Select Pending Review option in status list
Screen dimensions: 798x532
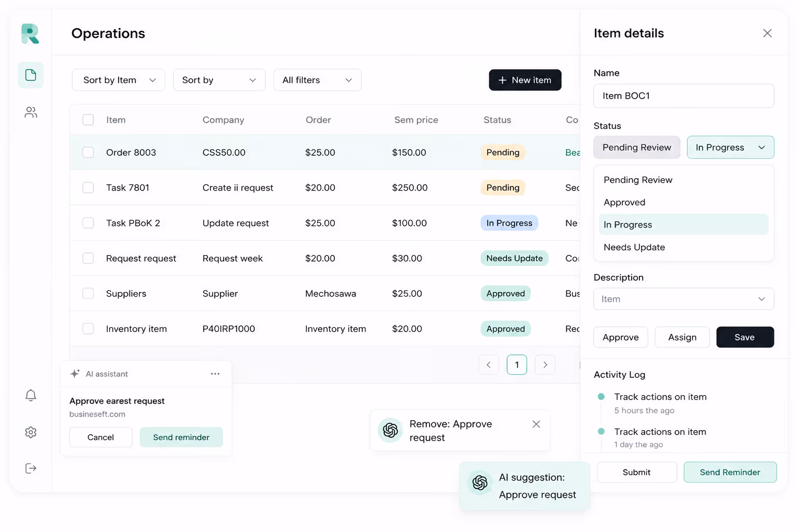684,180
